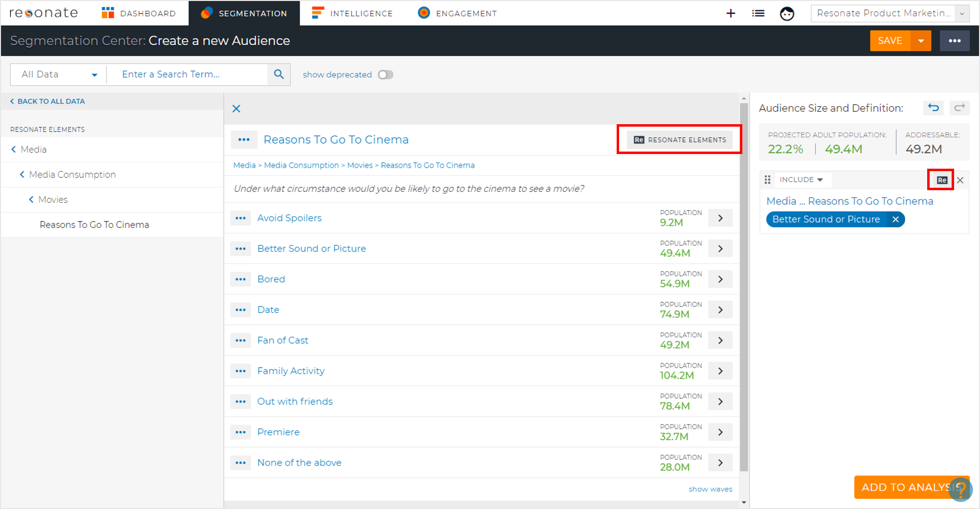Click the scrollbar down arrow of attribute list
Viewport: 980px width, 509px height.
(744, 502)
